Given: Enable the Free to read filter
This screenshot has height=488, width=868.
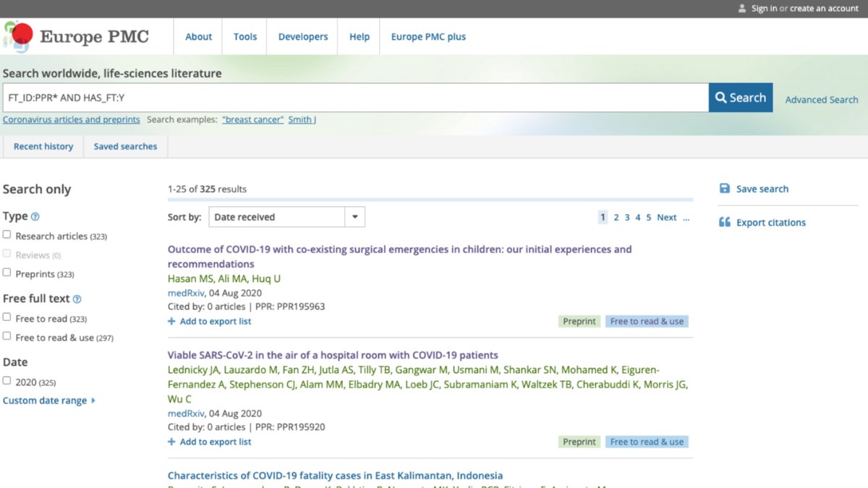Looking at the screenshot, I should pyautogui.click(x=7, y=317).
